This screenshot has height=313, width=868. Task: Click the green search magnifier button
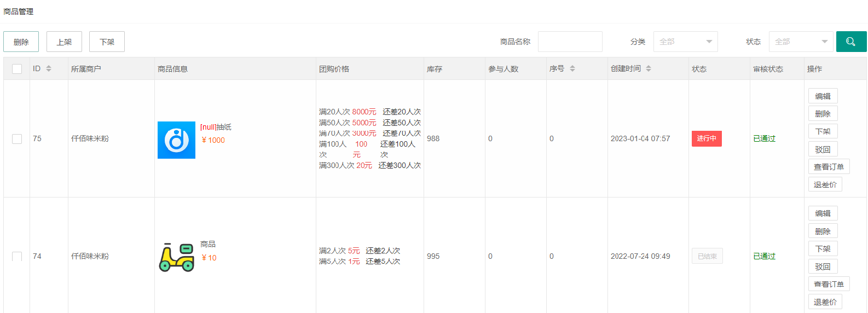tap(850, 42)
